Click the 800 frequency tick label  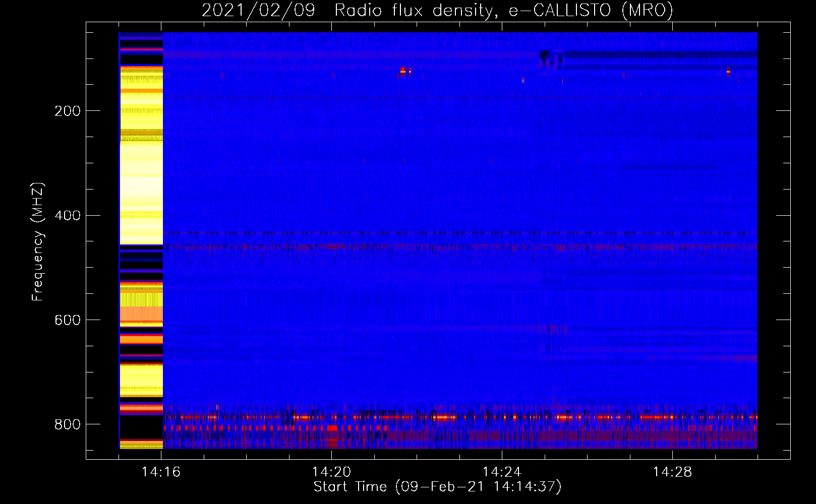(68, 425)
